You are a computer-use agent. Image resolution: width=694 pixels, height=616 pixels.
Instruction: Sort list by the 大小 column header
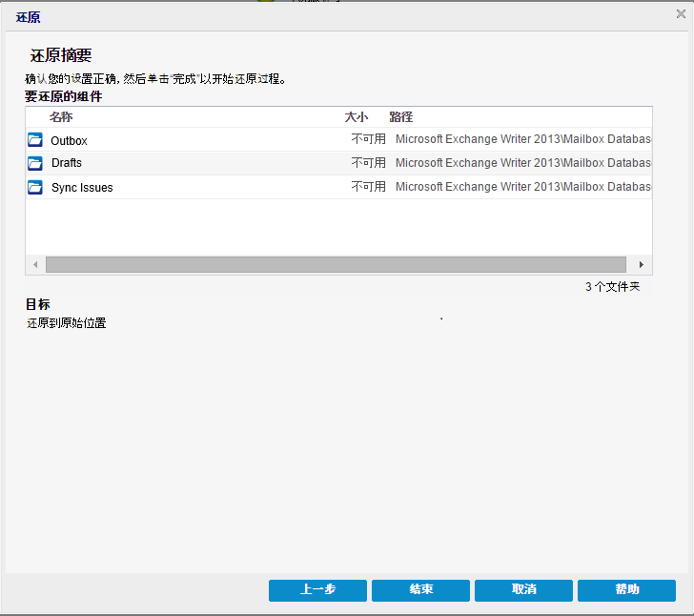tap(357, 117)
